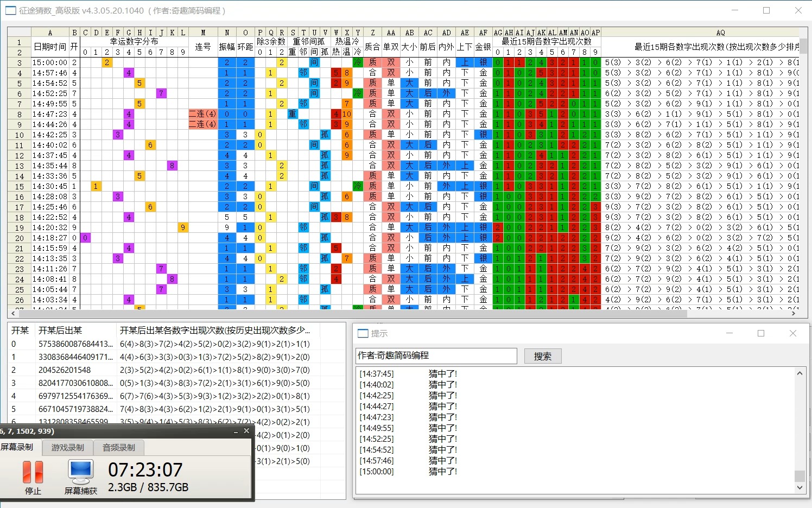The width and height of the screenshot is (812, 508).
Task: Click the 单双 header cell
Action: (391, 47)
